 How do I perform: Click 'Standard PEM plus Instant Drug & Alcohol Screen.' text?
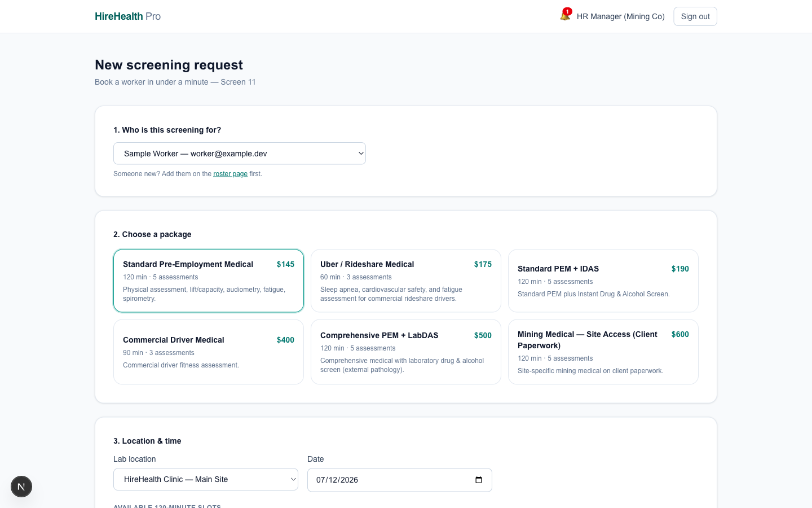tap(594, 294)
